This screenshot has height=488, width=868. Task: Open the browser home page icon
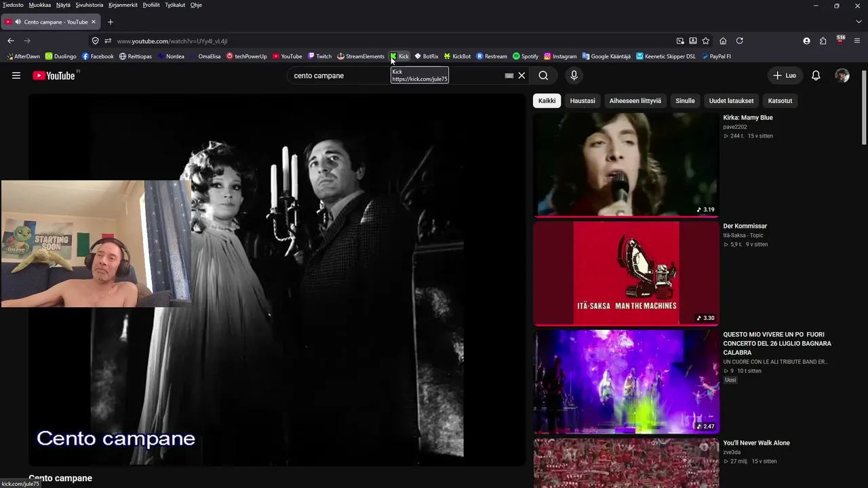click(723, 41)
